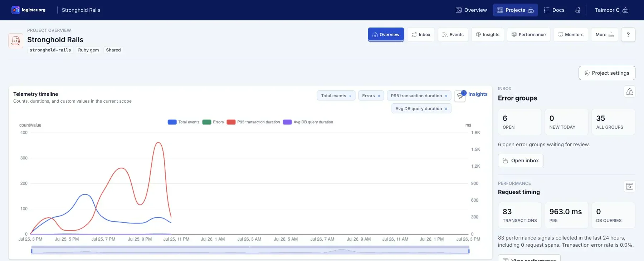644x261 pixels.
Task: Remove the P95 transaction duration chip
Action: [x=446, y=96]
